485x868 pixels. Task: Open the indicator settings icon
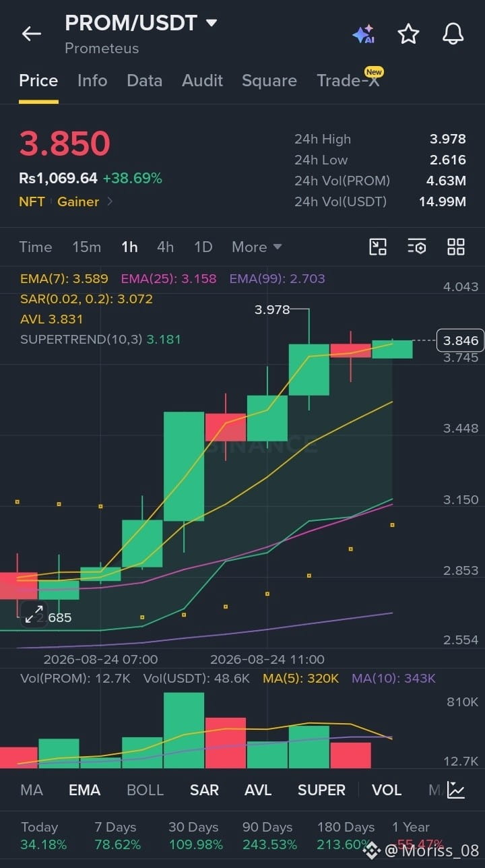(417, 247)
